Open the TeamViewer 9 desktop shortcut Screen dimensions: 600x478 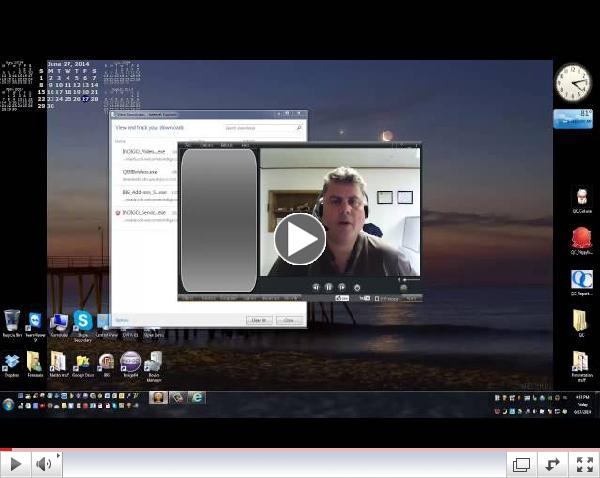click(35, 326)
